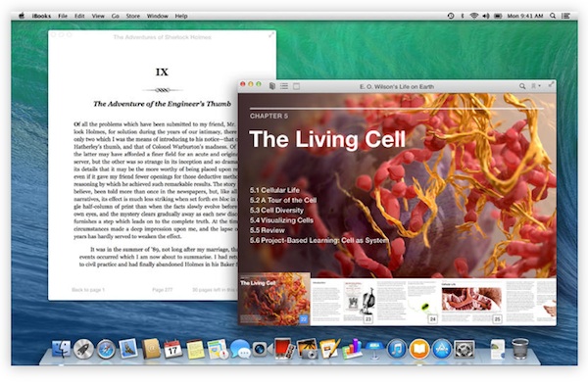Open Pages from the Dock
Image resolution: width=588 pixels, height=385 pixels.
[329, 349]
